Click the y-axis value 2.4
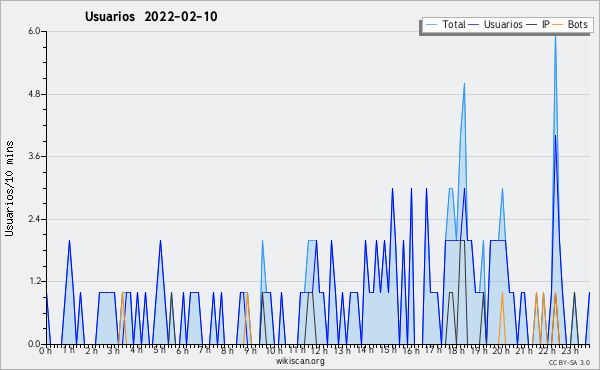 34,219
